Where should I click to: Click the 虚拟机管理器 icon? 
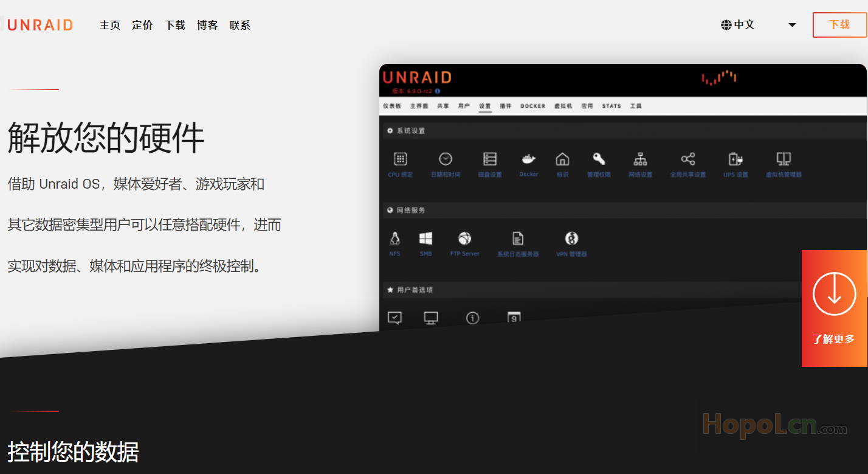click(784, 159)
